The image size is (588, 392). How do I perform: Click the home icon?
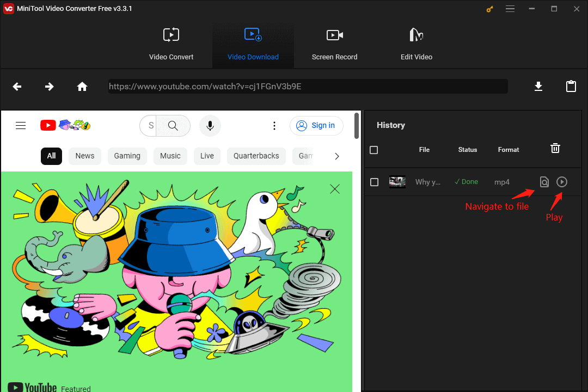point(82,87)
